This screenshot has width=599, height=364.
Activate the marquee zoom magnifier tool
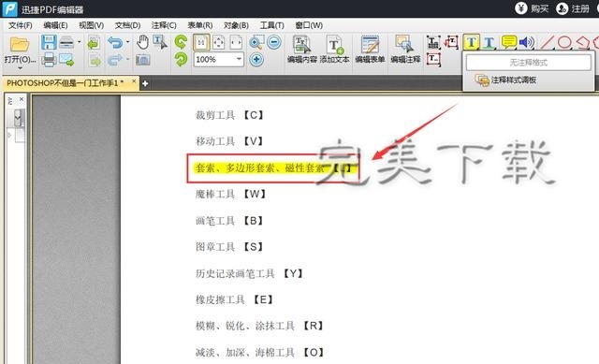(256, 42)
